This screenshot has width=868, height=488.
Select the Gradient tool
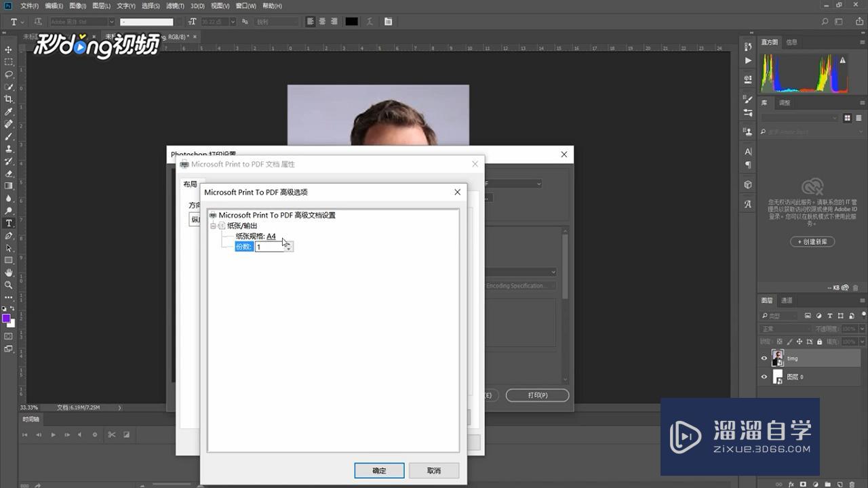[x=9, y=186]
